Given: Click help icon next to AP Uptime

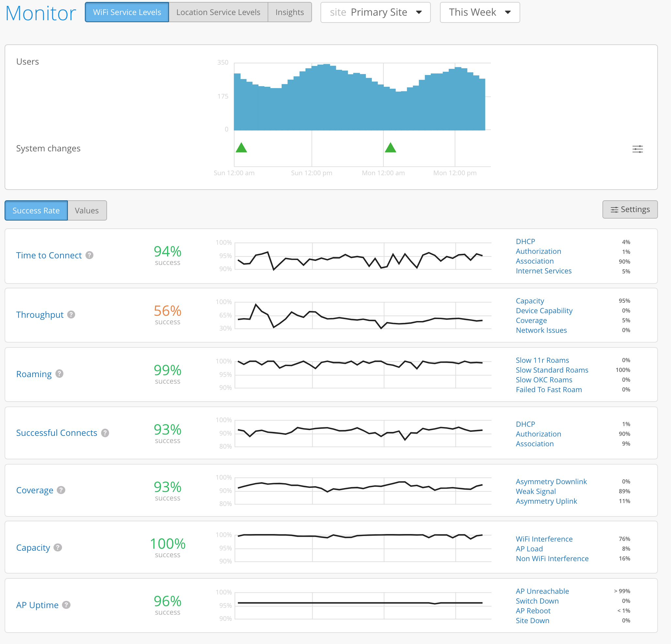Looking at the screenshot, I should click(67, 605).
